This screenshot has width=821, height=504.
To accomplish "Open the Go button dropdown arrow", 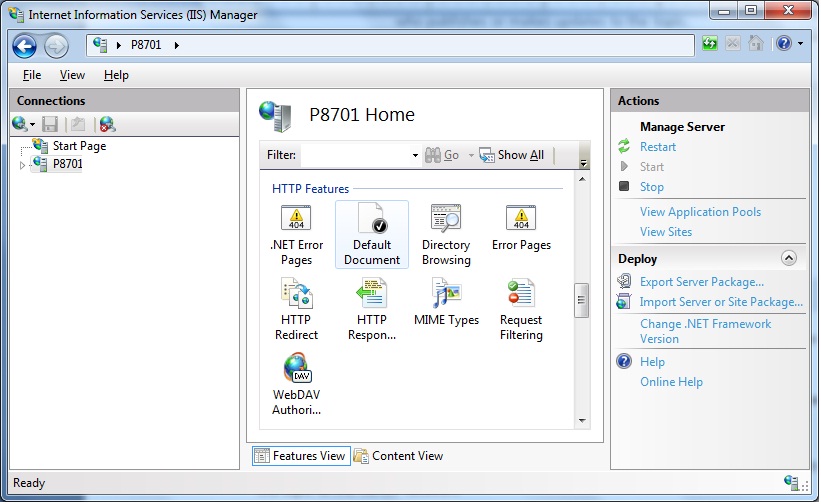I will (471, 155).
